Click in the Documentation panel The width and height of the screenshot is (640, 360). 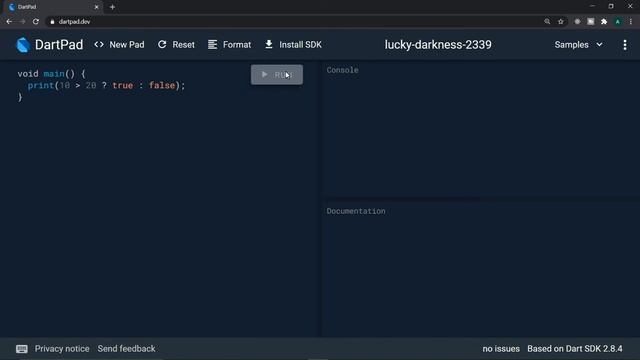tap(481, 269)
